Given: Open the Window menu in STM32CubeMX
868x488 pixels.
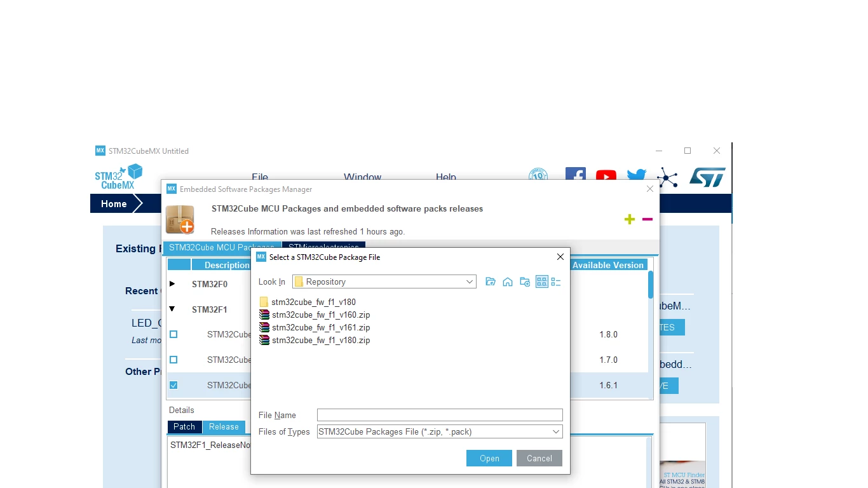Looking at the screenshot, I should (x=363, y=177).
